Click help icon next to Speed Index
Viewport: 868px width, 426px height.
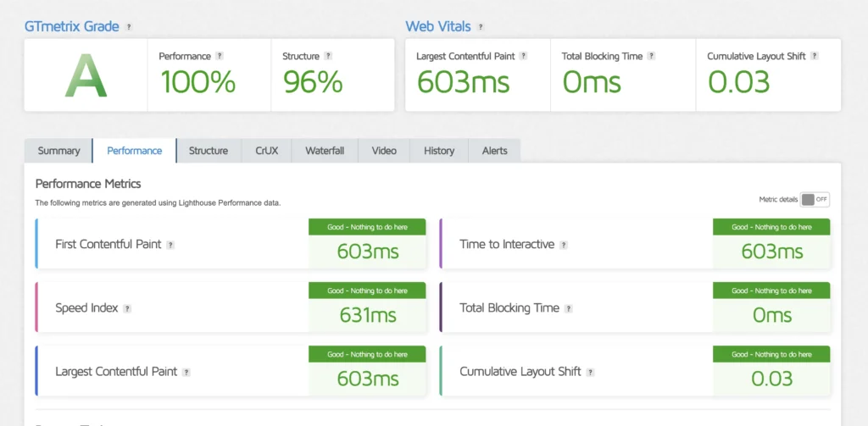pyautogui.click(x=128, y=308)
